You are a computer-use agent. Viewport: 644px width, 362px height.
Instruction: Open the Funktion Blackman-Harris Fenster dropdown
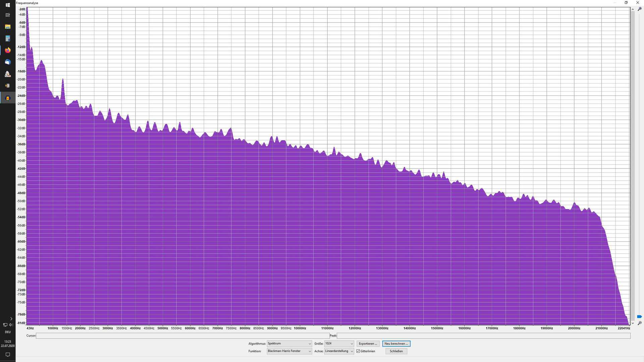[289, 351]
